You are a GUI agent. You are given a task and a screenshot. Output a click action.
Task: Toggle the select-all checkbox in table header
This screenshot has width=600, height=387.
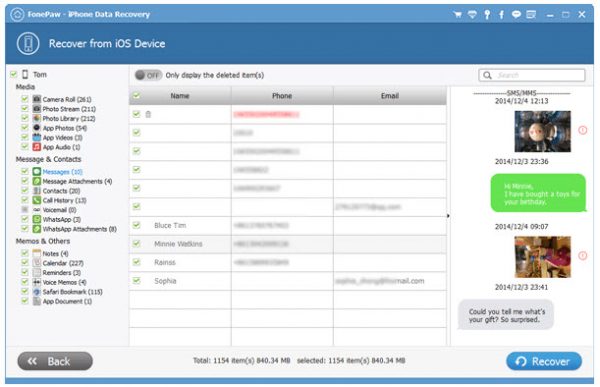[137, 95]
